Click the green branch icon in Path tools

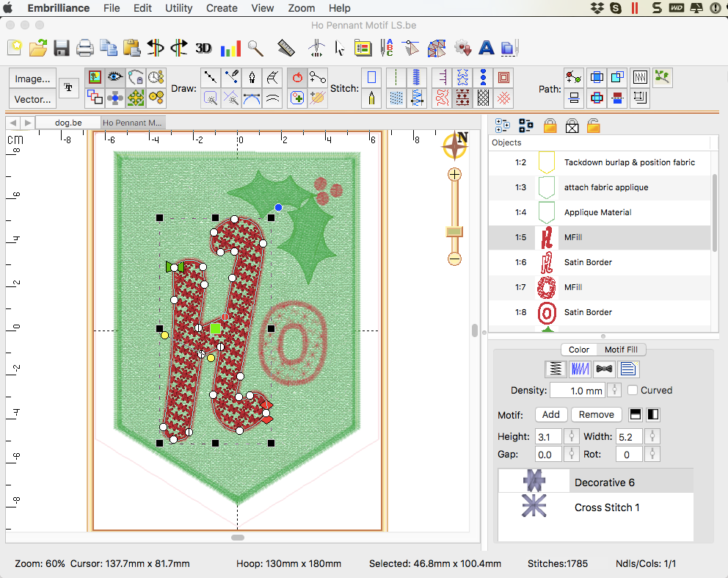pos(662,76)
